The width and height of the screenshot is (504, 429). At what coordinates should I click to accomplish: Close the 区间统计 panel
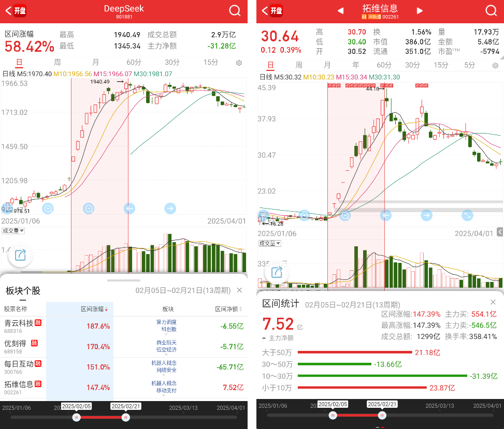click(x=493, y=302)
